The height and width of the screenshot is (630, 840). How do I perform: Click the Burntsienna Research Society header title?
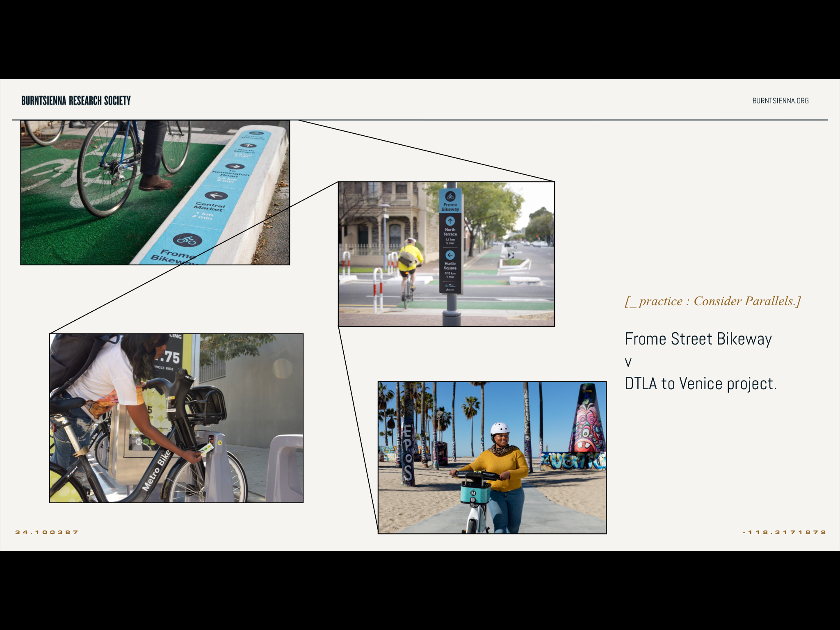click(76, 101)
